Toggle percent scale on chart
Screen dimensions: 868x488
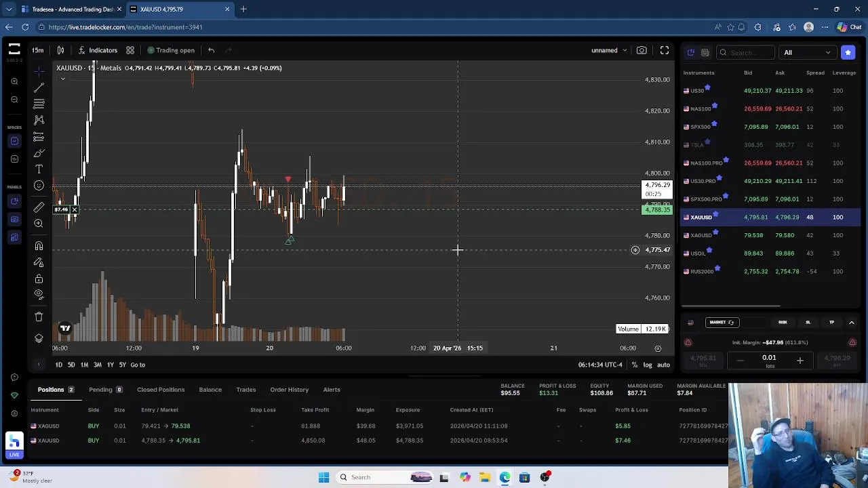point(635,365)
